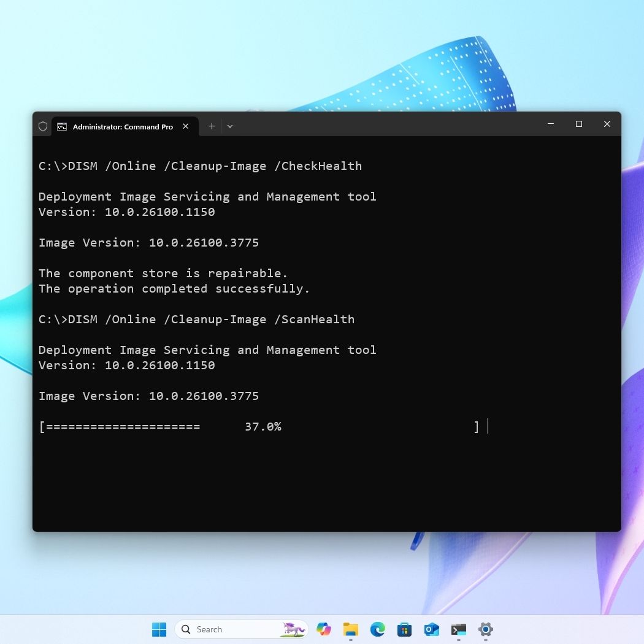The image size is (644, 644).
Task: Open the Windows Start menu
Action: click(x=159, y=629)
